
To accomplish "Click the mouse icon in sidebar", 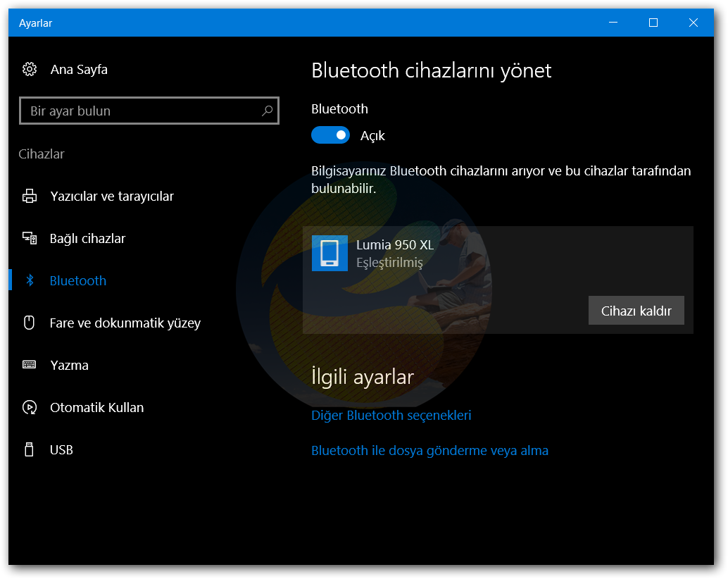I will click(30, 323).
